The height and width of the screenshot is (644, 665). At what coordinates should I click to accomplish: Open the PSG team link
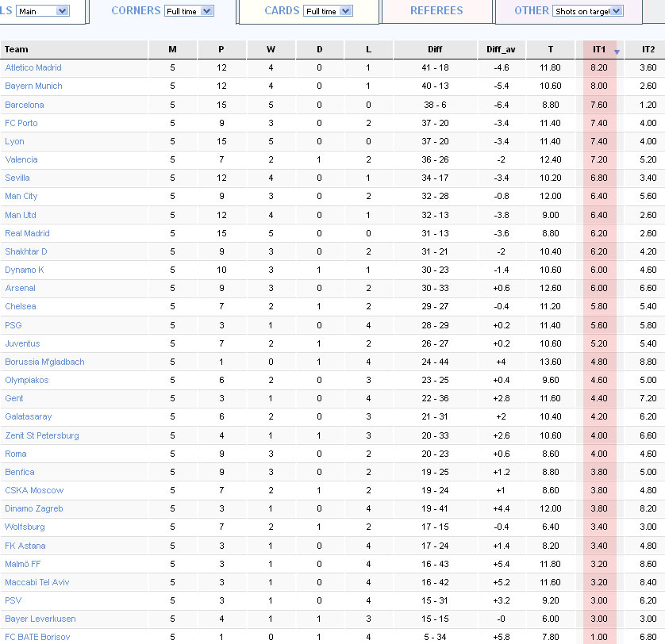coord(13,325)
